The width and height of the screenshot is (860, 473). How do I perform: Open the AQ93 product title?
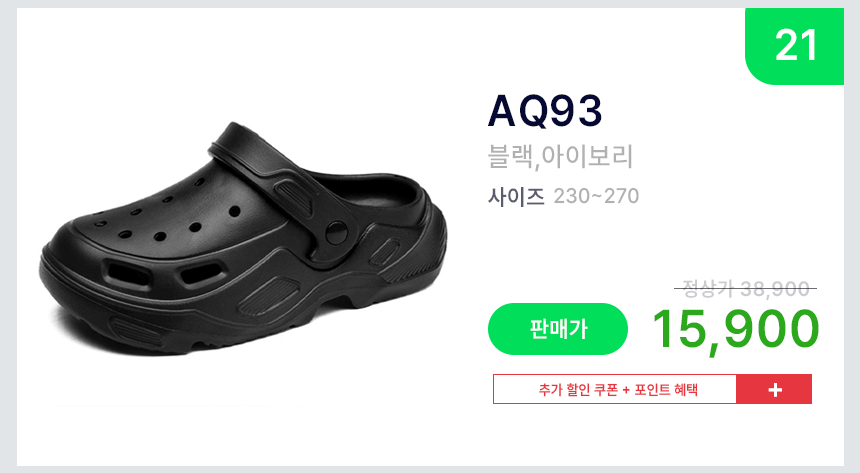pyautogui.click(x=545, y=111)
